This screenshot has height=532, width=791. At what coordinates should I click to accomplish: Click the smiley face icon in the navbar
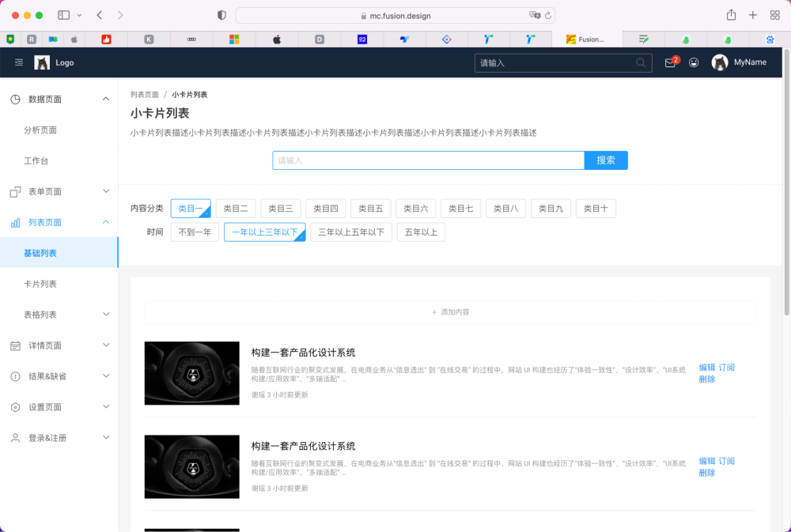pyautogui.click(x=694, y=62)
